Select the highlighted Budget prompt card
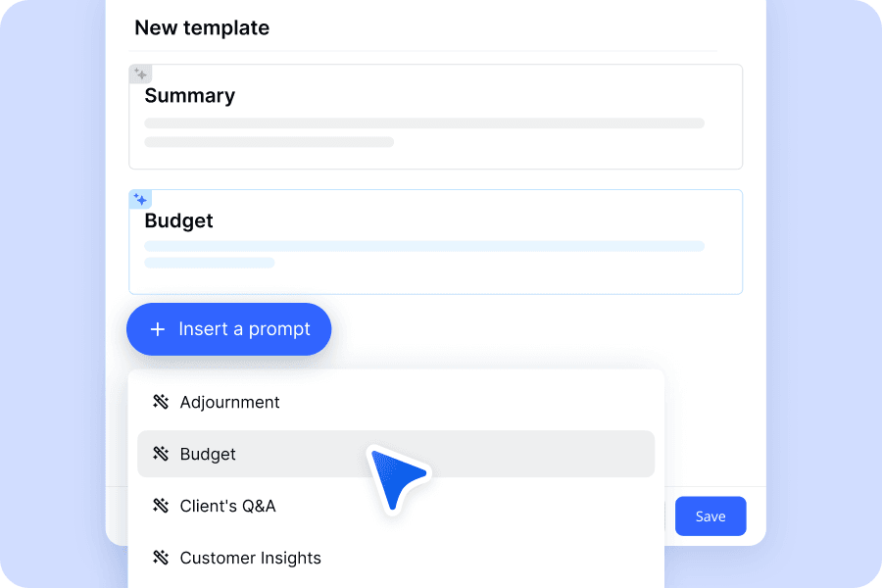Screen dimensions: 882x588 435,242
